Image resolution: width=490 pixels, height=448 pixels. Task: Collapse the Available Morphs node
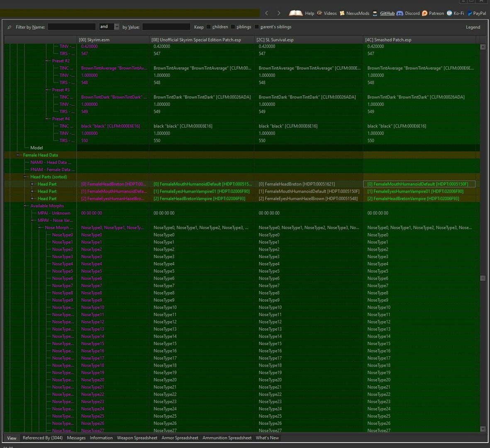tap(25, 206)
